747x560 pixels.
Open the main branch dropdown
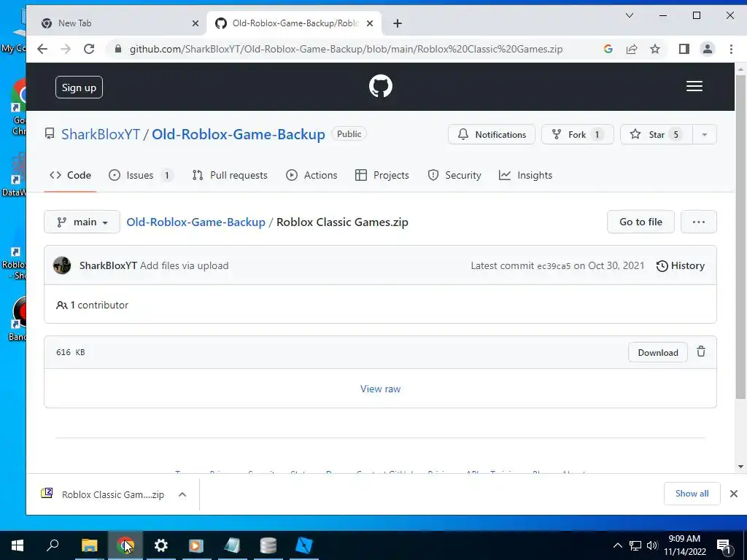(82, 222)
